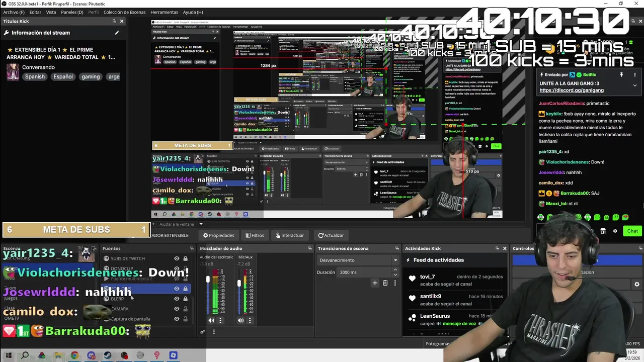This screenshot has height=362, width=644.
Task: Send message with green Chat button
Action: (x=632, y=231)
